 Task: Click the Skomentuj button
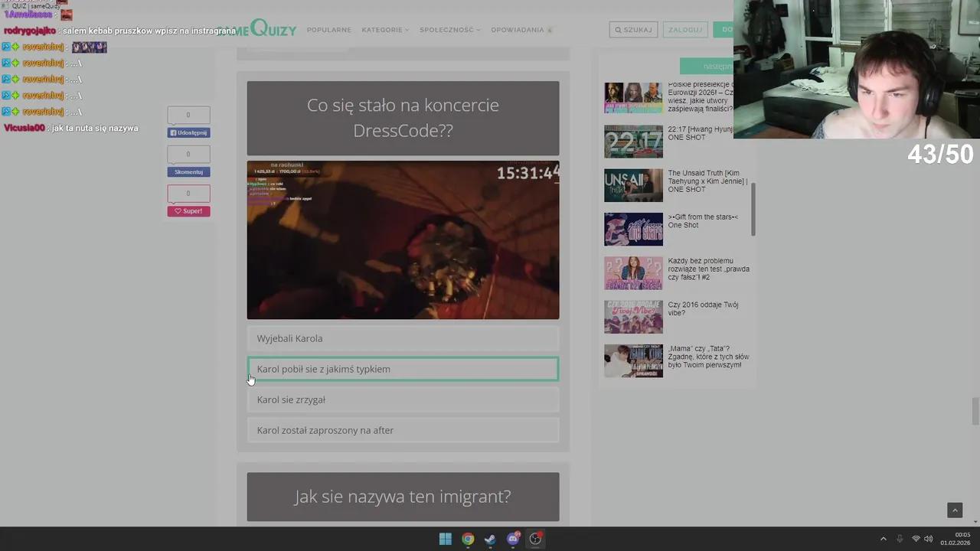point(188,171)
